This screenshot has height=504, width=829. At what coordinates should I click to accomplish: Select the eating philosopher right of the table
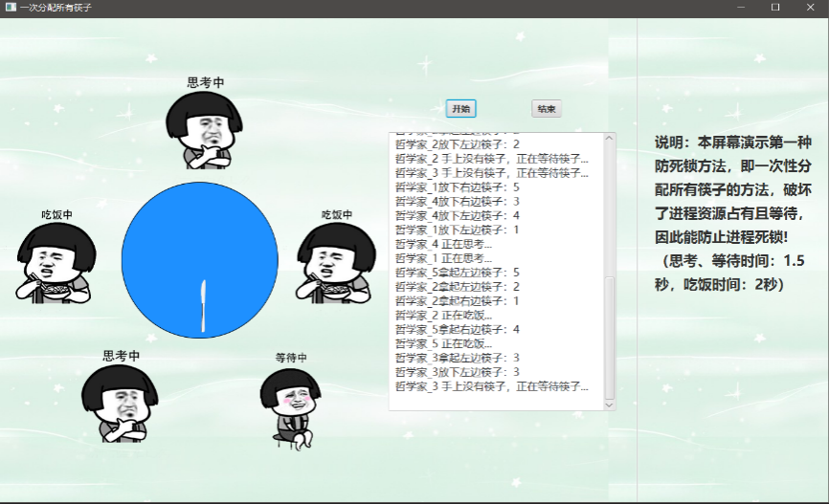point(336,263)
